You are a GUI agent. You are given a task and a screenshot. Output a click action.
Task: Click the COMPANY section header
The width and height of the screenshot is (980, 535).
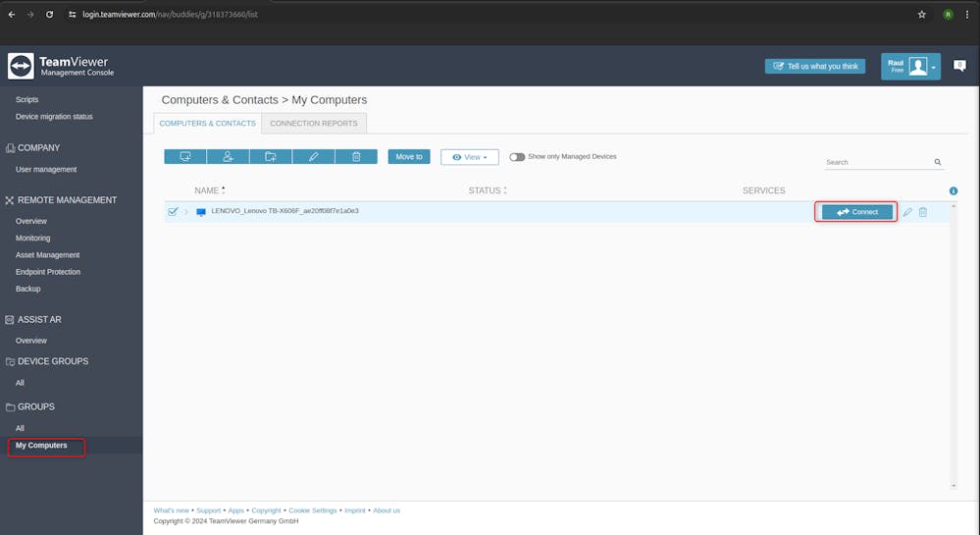pos(39,147)
